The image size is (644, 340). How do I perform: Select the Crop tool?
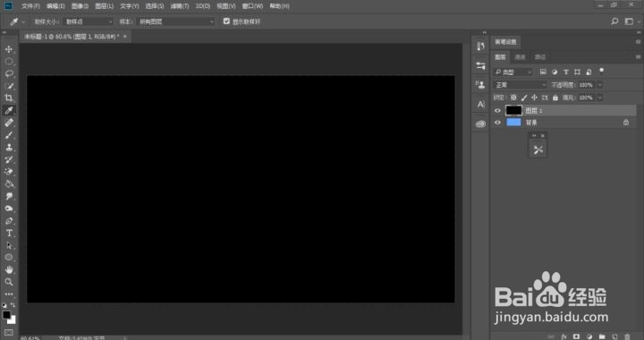pos(9,98)
